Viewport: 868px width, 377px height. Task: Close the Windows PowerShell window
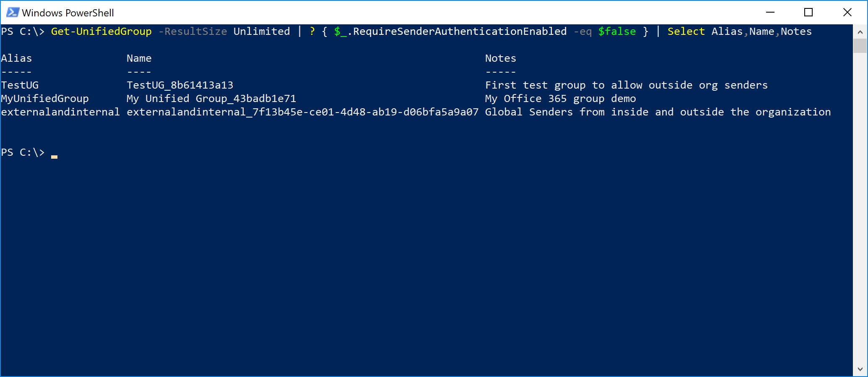[847, 13]
